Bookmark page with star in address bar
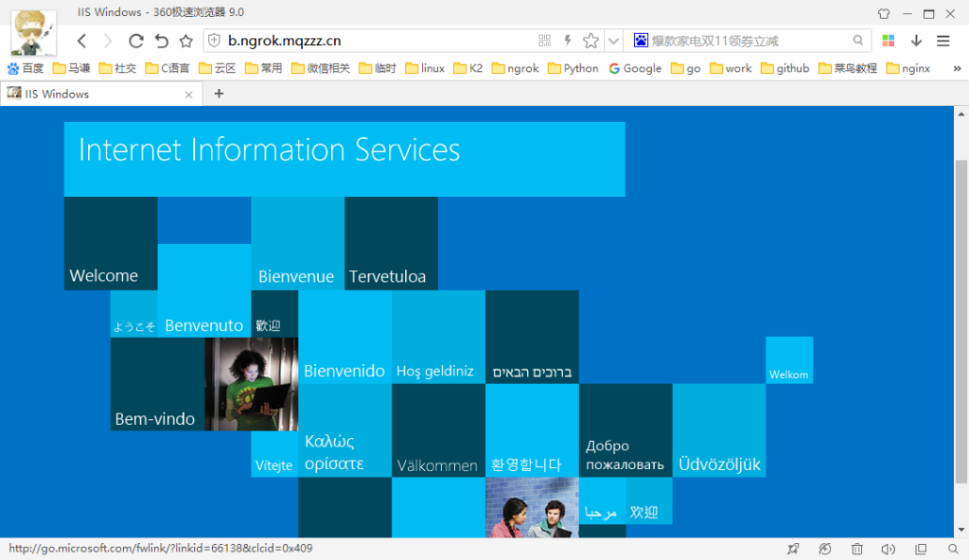 pos(590,41)
